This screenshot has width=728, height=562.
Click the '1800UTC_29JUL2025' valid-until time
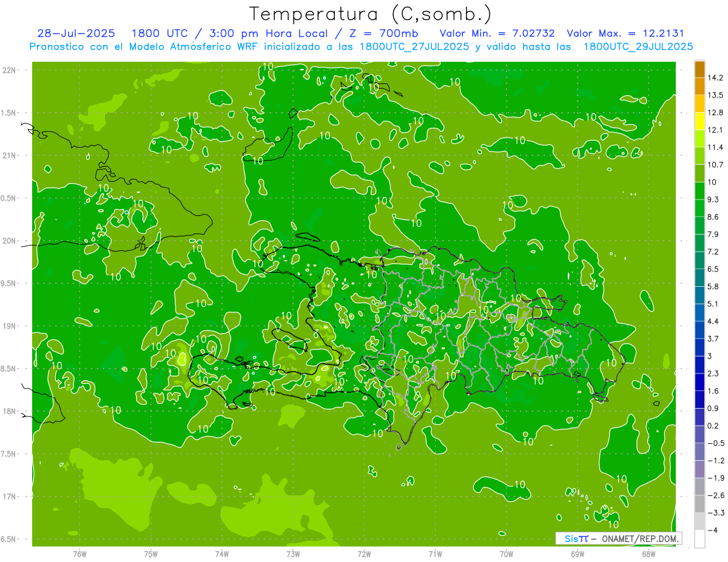point(638,47)
